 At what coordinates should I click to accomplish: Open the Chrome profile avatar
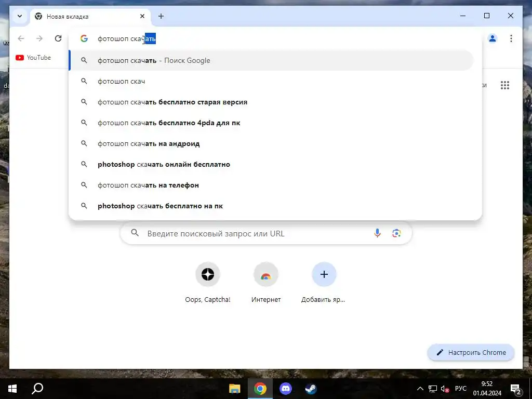(x=493, y=38)
